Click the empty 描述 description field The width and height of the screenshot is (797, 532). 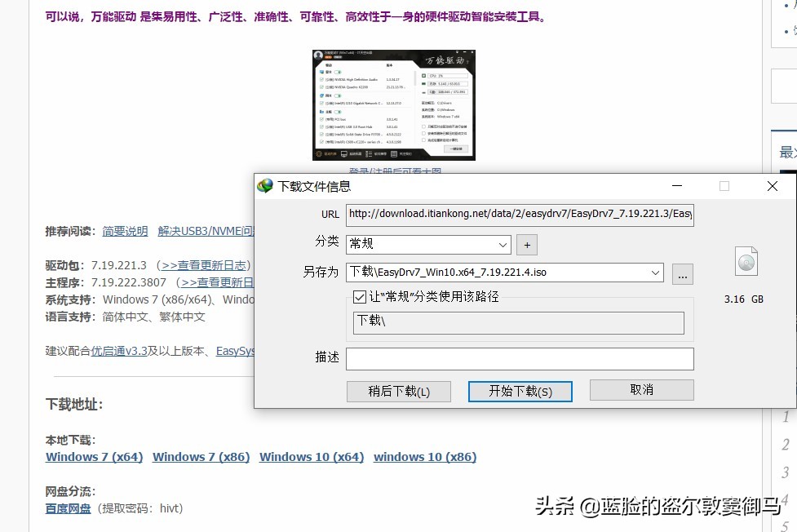[x=520, y=358]
